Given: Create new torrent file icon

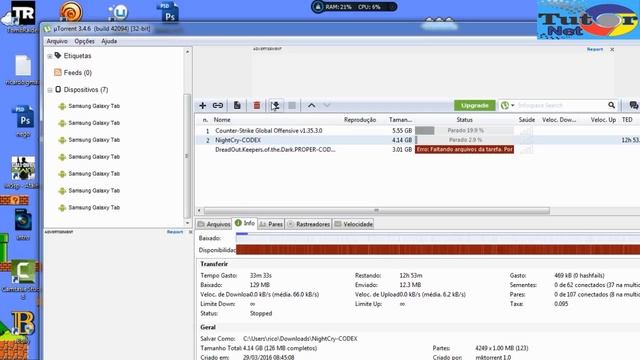Looking at the screenshot, I should point(237,105).
